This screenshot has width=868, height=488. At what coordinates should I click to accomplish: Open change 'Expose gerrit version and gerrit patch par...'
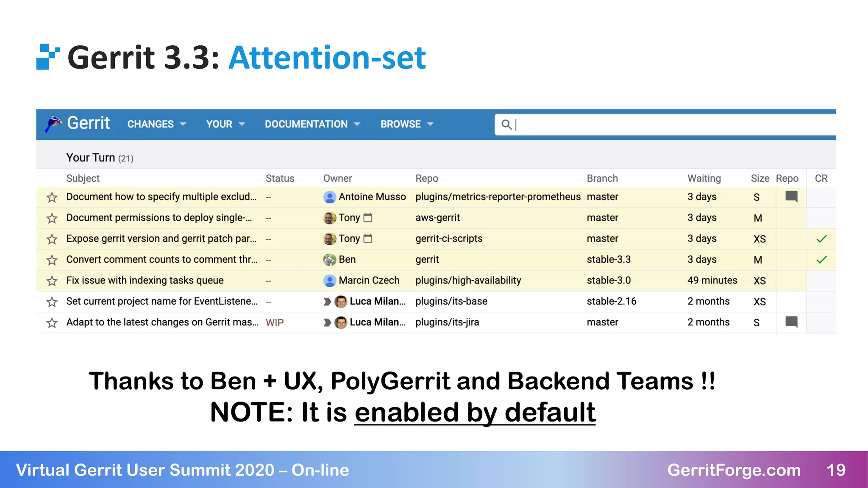pyautogui.click(x=161, y=238)
